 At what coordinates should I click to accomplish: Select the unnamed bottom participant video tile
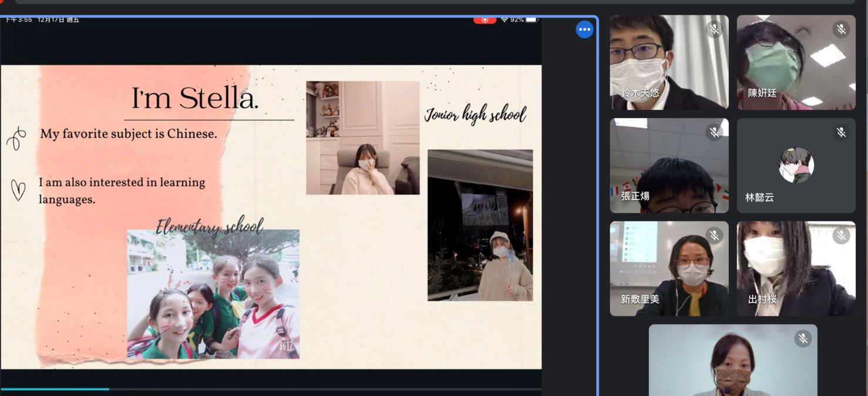733,360
